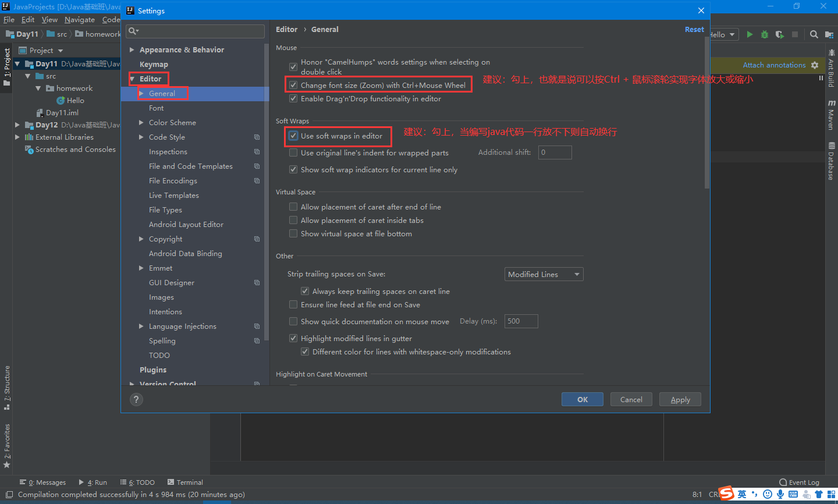Open the Maven side panel

pos(831,115)
